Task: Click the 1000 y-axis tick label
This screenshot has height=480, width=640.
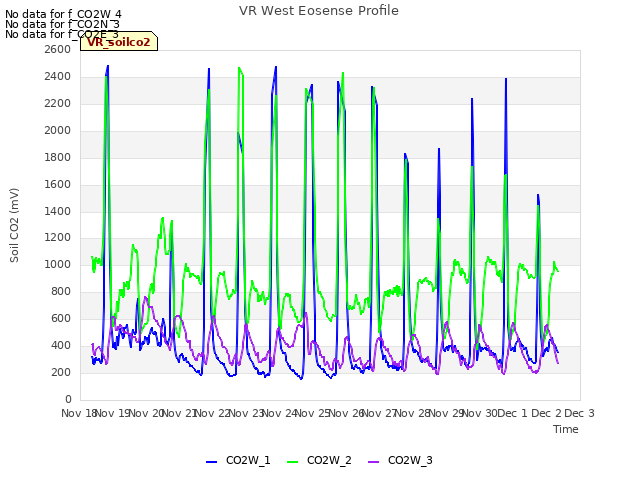Action: click(x=58, y=264)
